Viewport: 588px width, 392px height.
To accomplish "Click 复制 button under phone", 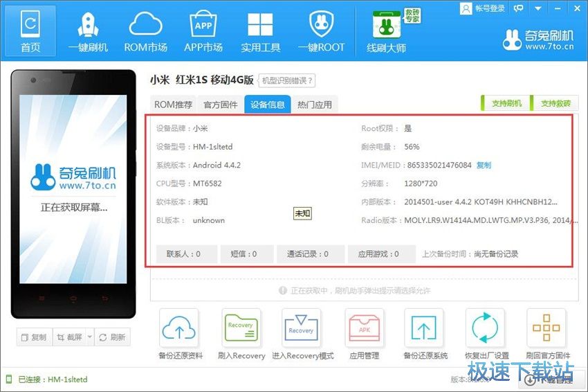I will (x=35, y=337).
